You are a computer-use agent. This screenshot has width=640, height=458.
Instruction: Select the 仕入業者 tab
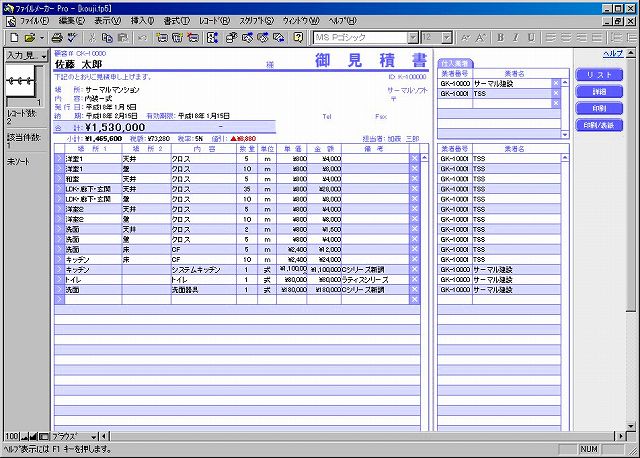[455, 62]
